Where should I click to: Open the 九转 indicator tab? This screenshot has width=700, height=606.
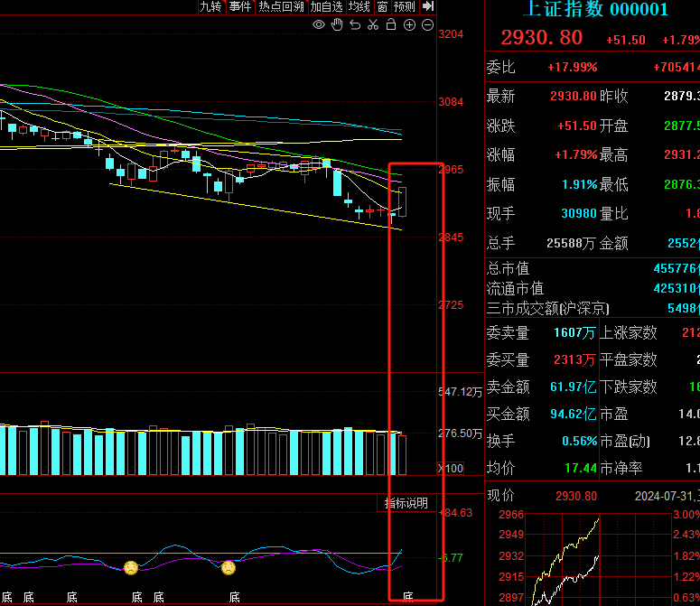pyautogui.click(x=210, y=6)
